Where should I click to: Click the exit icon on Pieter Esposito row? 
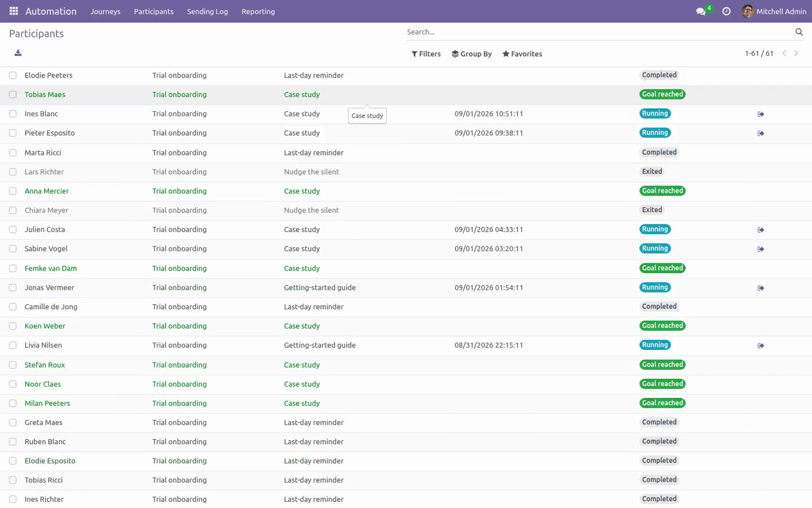[761, 134]
